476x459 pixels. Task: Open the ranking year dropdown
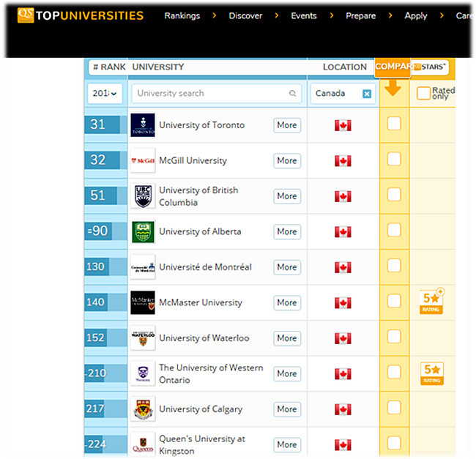click(105, 94)
